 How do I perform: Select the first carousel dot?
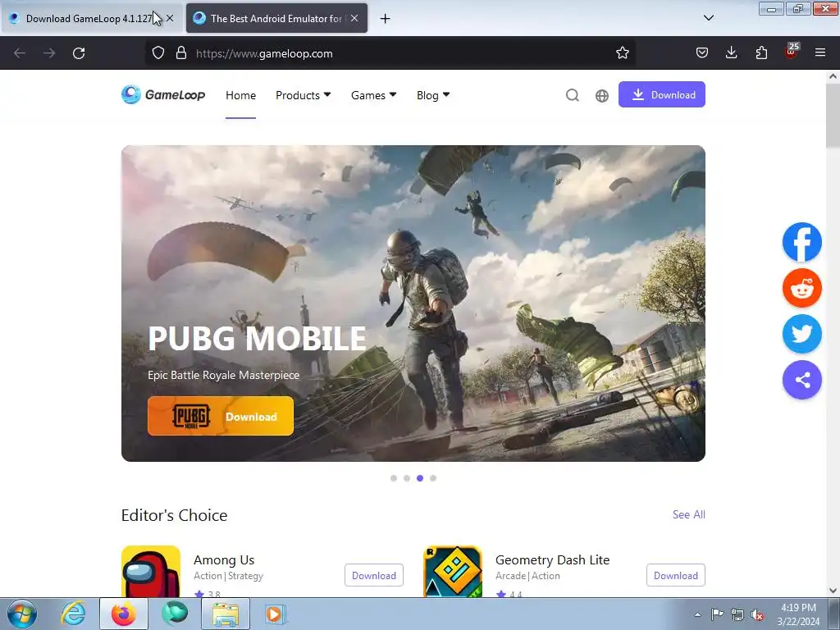pos(394,478)
